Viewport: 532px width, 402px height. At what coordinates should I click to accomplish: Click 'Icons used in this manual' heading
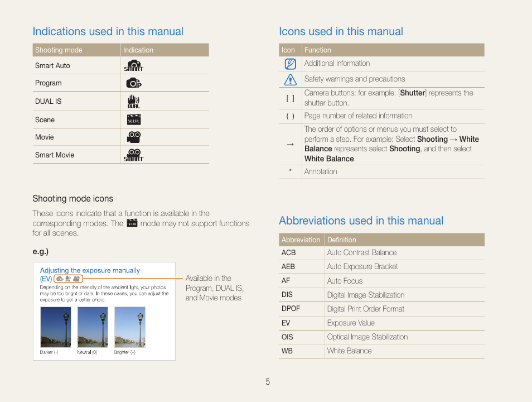coord(341,31)
